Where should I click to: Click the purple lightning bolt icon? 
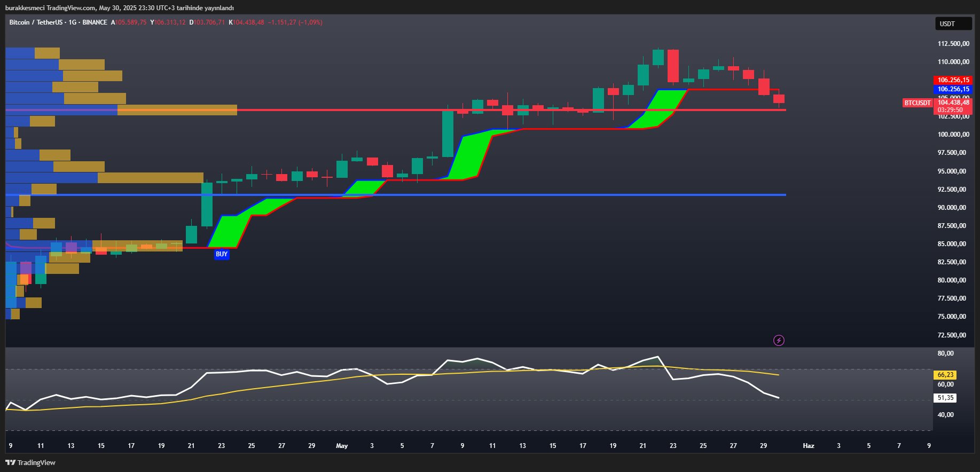779,340
